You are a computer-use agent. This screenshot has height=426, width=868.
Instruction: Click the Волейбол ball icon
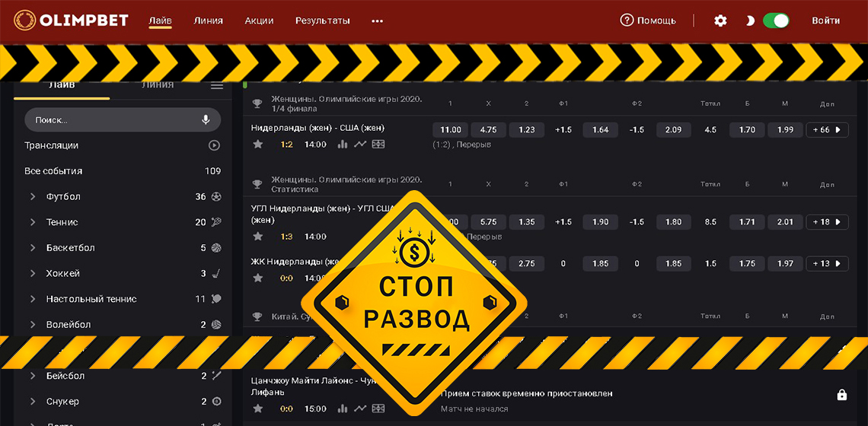[216, 324]
